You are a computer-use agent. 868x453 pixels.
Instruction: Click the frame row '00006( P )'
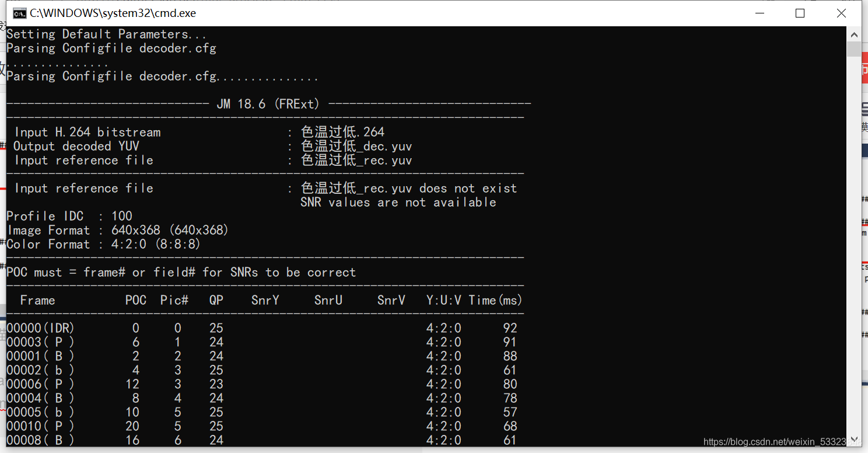point(262,384)
